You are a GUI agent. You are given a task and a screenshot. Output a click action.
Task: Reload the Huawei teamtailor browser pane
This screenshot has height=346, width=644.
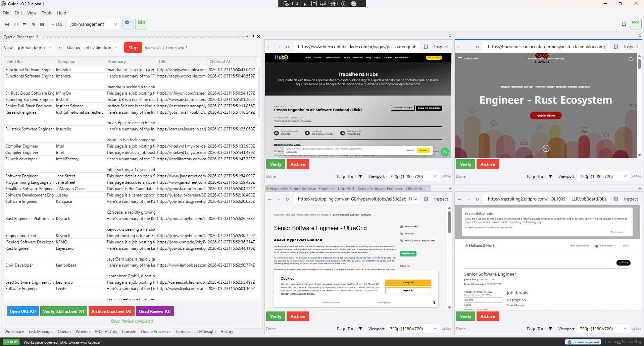click(477, 47)
